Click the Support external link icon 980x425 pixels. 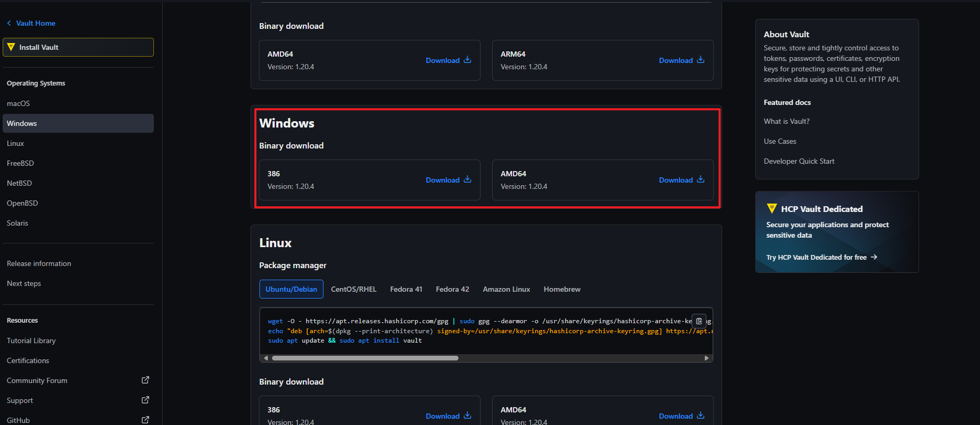tap(145, 400)
